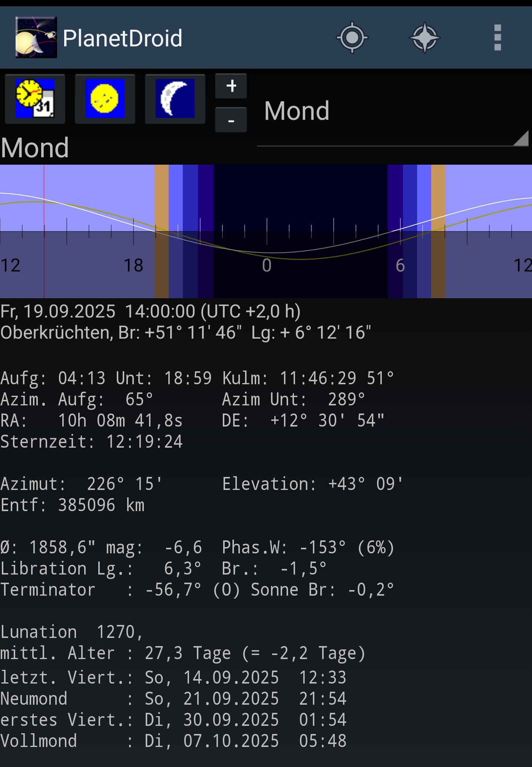Image resolution: width=532 pixels, height=767 pixels.
Task: Tap moonset value Unt: 18:59
Action: click(x=163, y=378)
